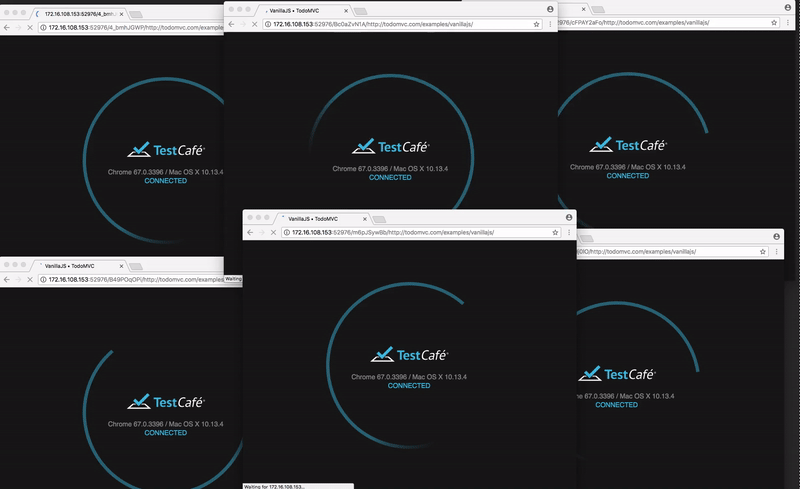Click TestCafé logo in the B49POqOP window
Viewport: 800px width, 489px height.
pos(166,402)
